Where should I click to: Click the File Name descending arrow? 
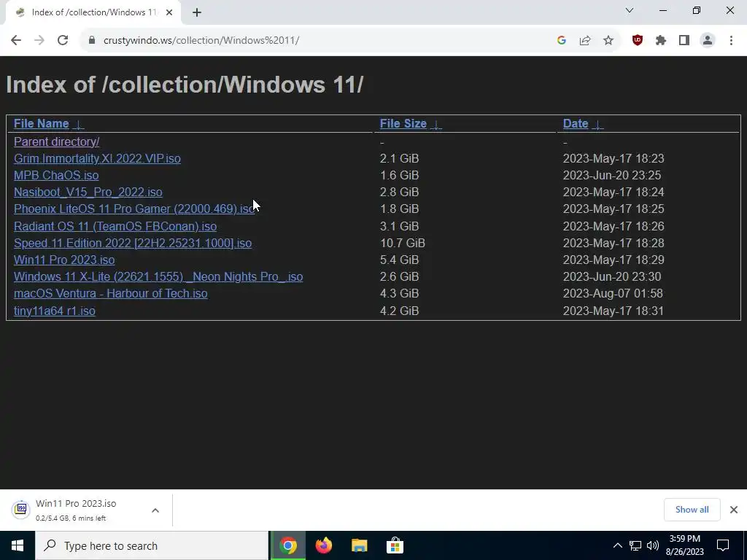click(79, 125)
